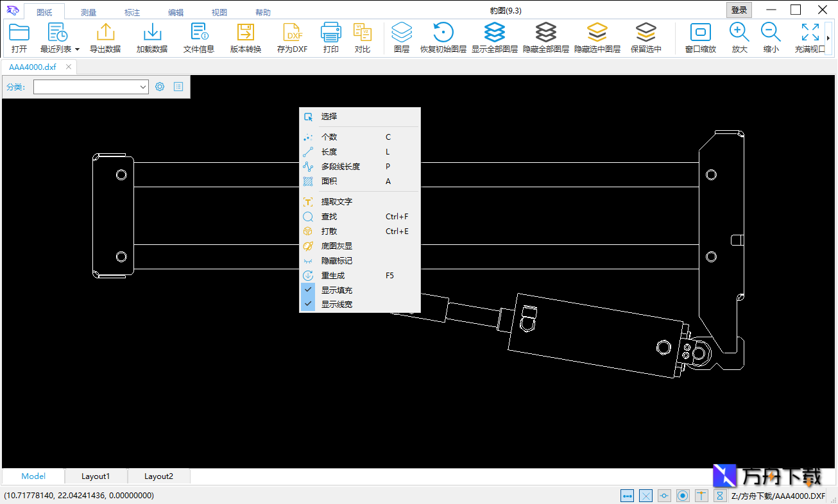Viewport: 838px width, 504px height.
Task: Click the Login (登录) button
Action: [739, 10]
